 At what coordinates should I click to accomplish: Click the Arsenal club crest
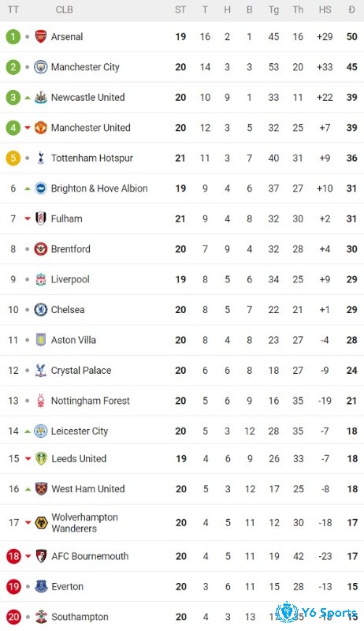pos(41,36)
